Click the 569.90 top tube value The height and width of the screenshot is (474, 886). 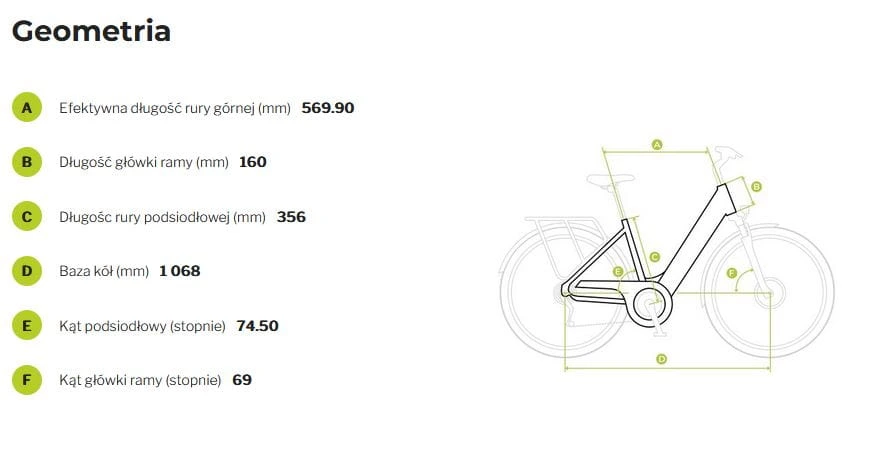(x=328, y=108)
